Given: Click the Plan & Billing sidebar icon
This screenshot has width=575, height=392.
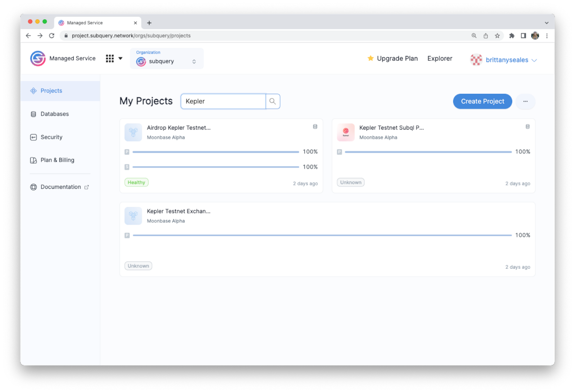Looking at the screenshot, I should (34, 160).
